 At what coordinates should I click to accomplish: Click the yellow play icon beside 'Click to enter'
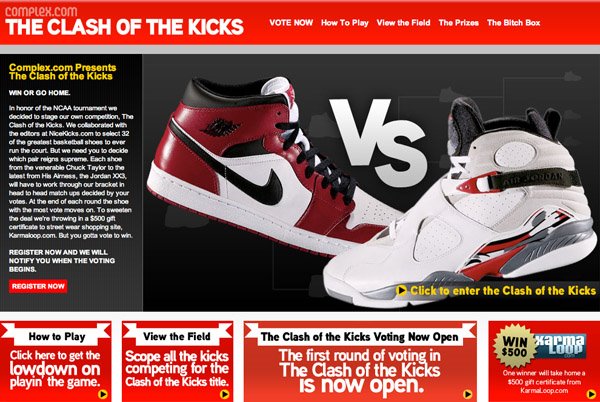401,290
